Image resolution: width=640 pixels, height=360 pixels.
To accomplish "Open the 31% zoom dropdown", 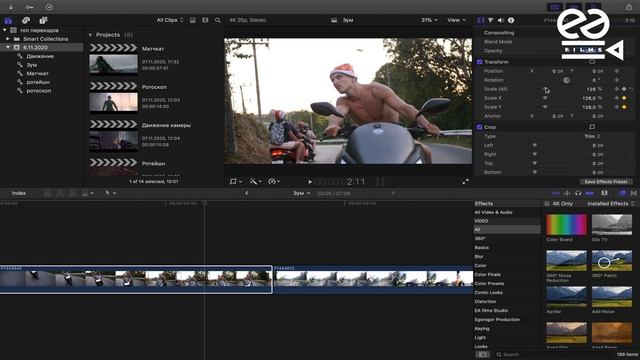I will point(429,20).
